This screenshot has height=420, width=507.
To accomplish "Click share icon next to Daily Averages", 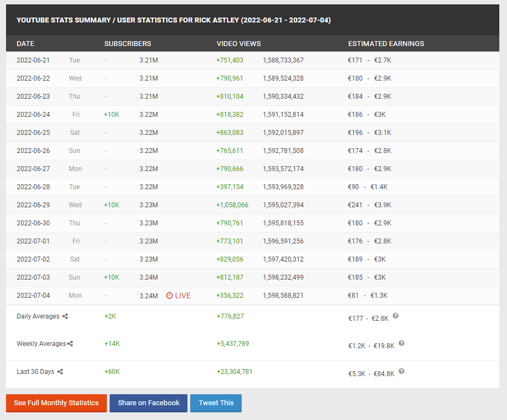I will point(65,316).
